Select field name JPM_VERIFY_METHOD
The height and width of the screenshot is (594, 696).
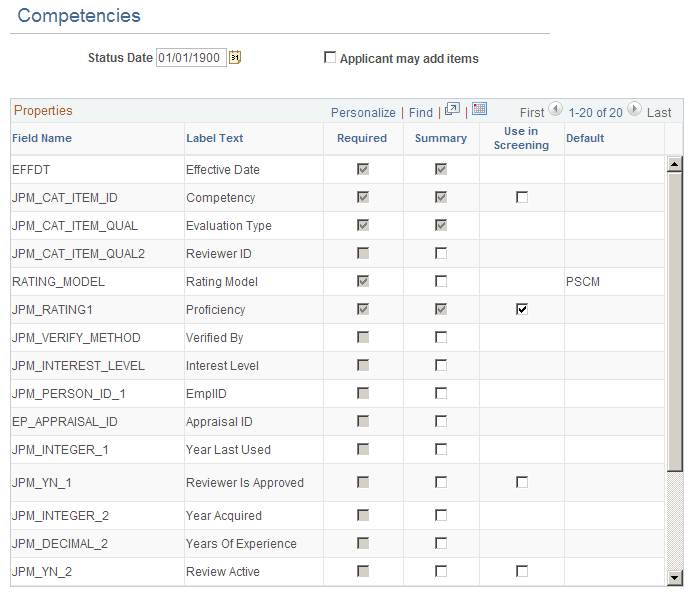76,338
